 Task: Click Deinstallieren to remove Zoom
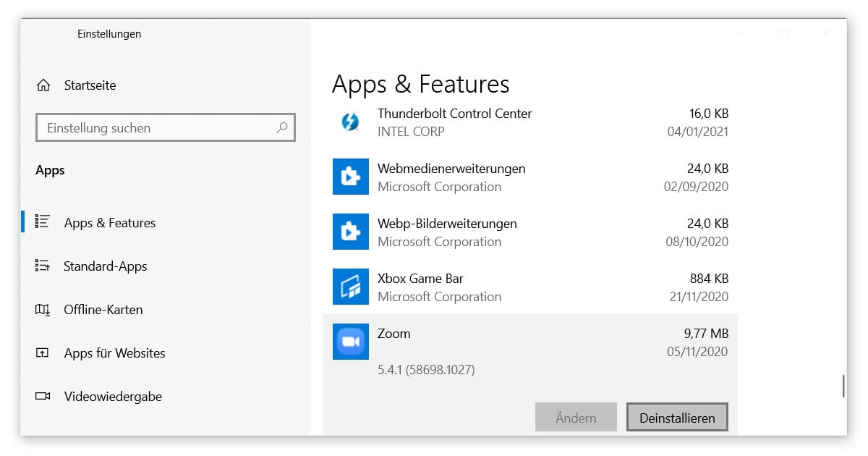point(677,417)
